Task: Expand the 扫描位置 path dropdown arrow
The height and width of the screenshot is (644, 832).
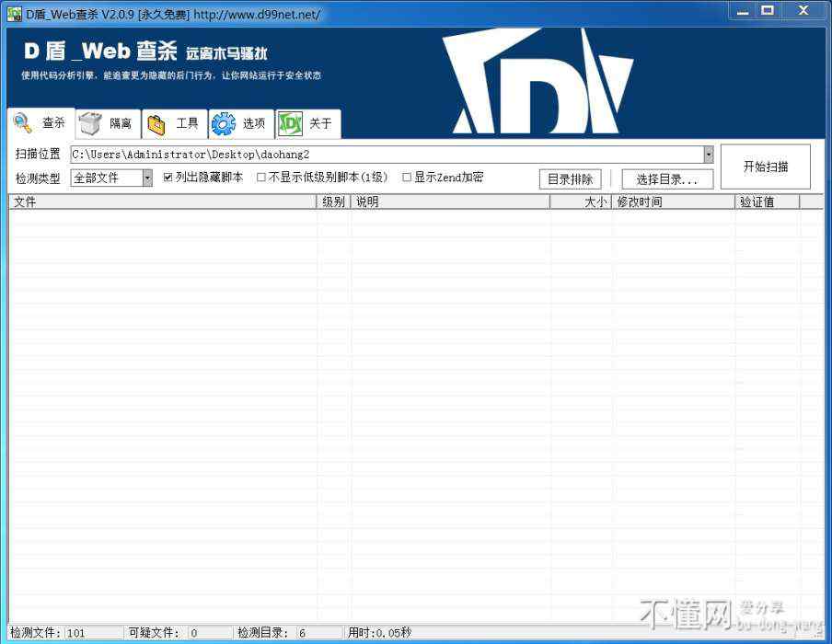Action: pos(709,155)
